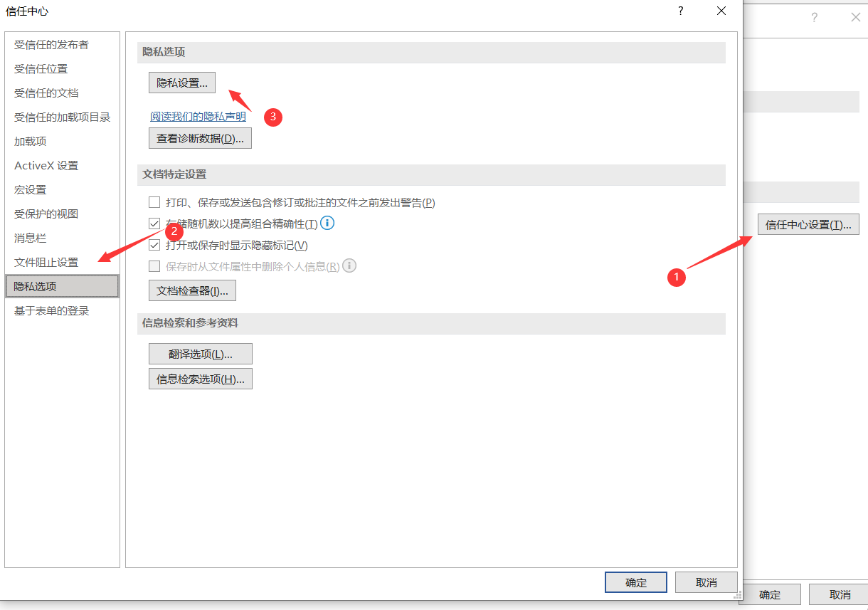The image size is (868, 610).
Task: Enable warning before printing files with revisions
Action: (x=154, y=202)
